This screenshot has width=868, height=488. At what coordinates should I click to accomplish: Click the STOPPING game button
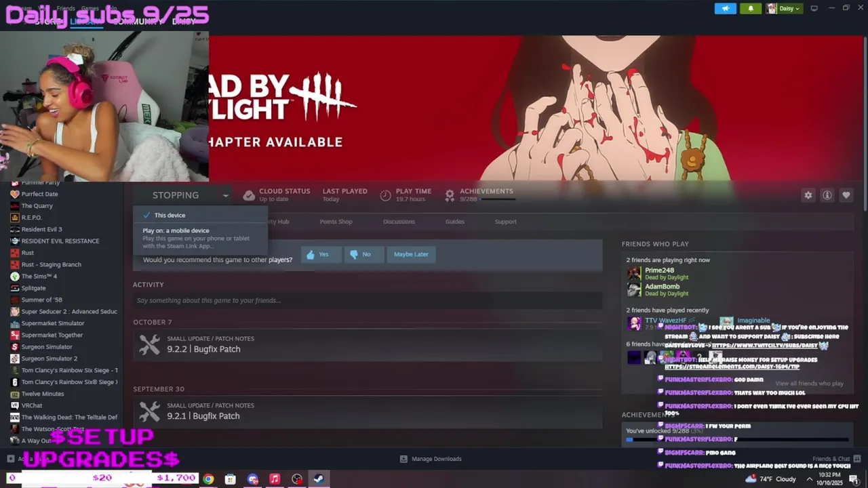[x=175, y=195]
